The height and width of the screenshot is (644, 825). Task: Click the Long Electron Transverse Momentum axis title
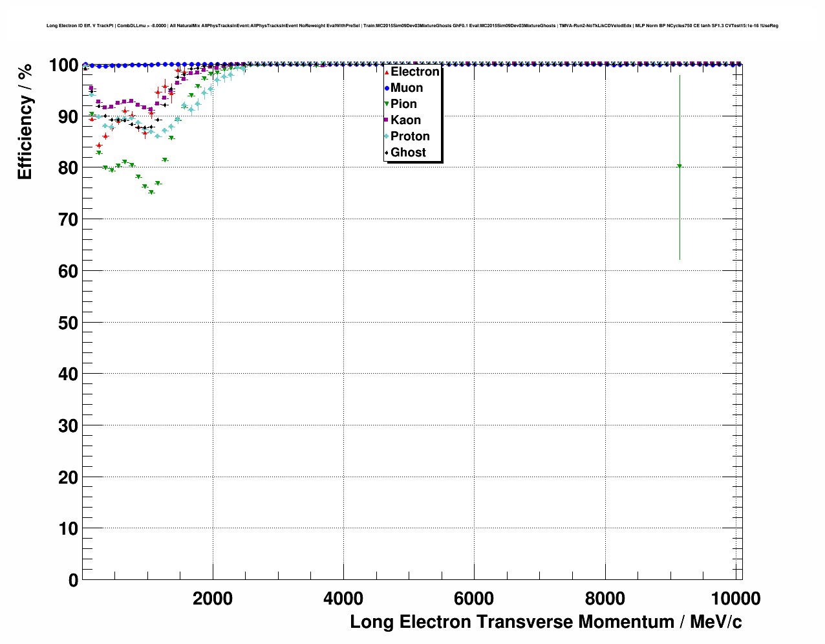pos(546,622)
